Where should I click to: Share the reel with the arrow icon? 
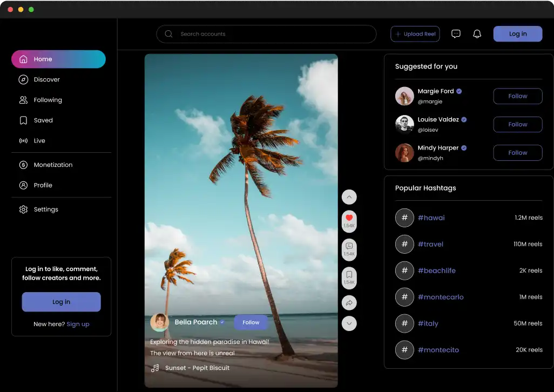coord(349,303)
